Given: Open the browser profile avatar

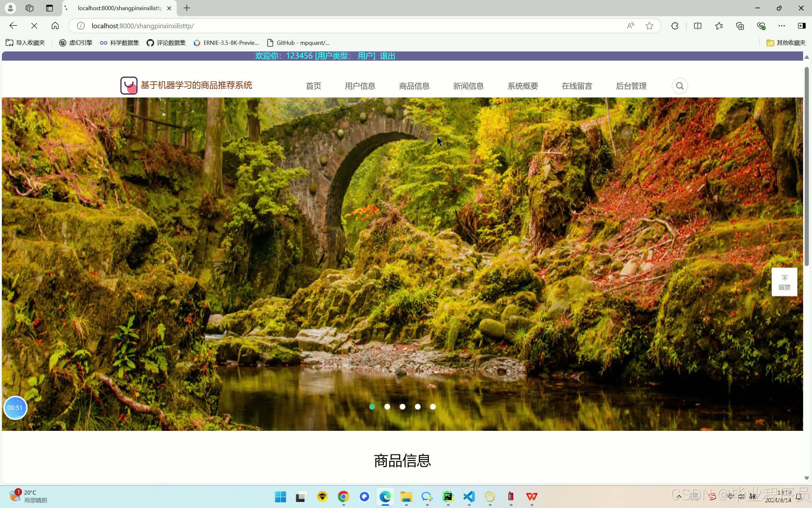Looking at the screenshot, I should 10,8.
